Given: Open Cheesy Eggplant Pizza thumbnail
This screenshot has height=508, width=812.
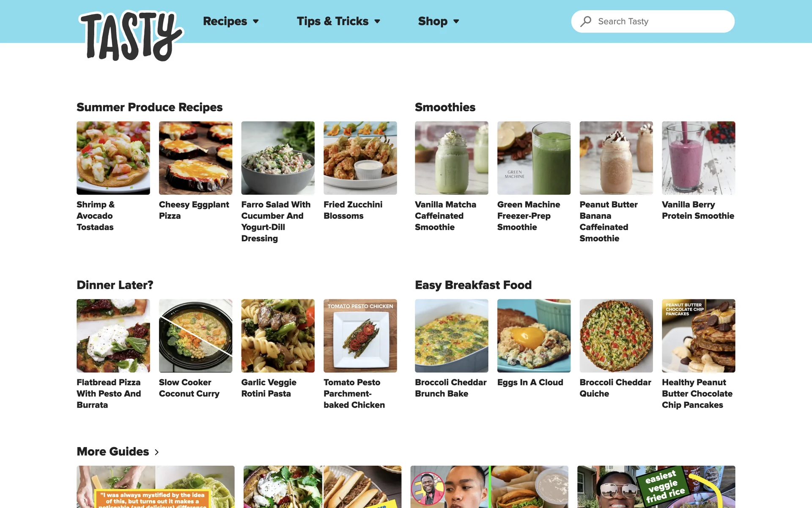Looking at the screenshot, I should 195,158.
